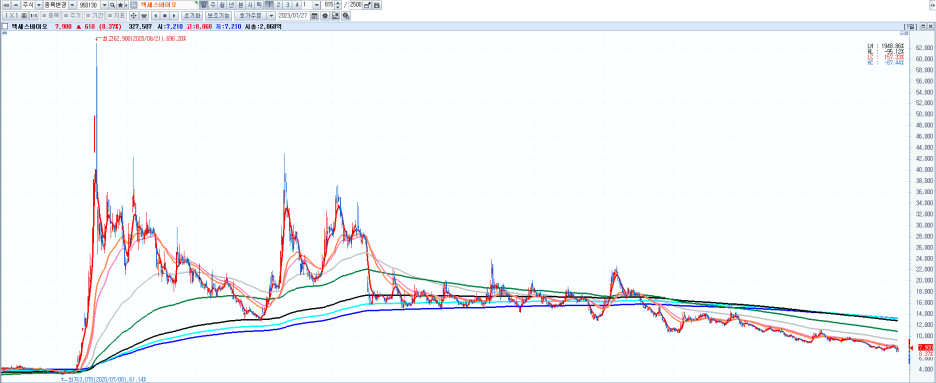Click the small maximize icon above the price axis
The height and width of the screenshot is (383, 936).
(906, 33)
